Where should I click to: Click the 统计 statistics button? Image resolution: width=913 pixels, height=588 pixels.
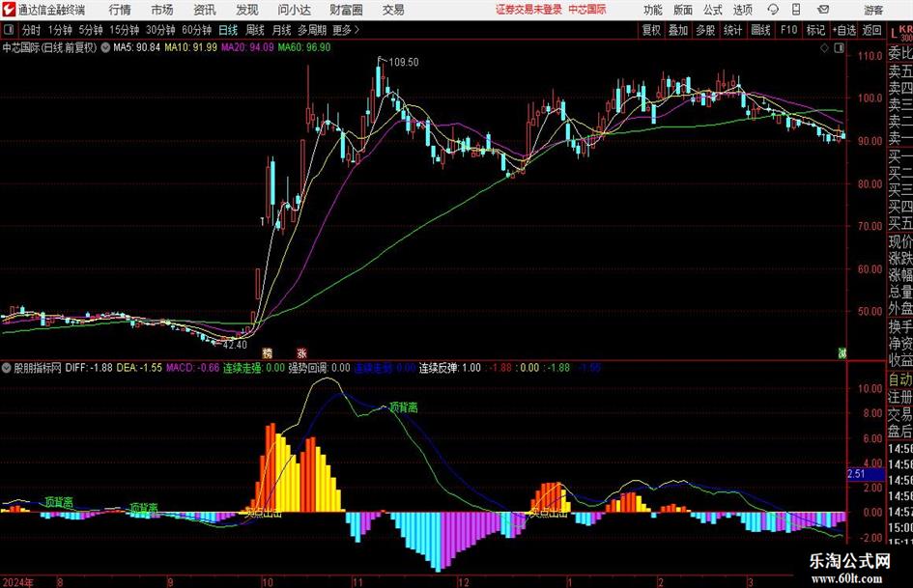(x=732, y=30)
